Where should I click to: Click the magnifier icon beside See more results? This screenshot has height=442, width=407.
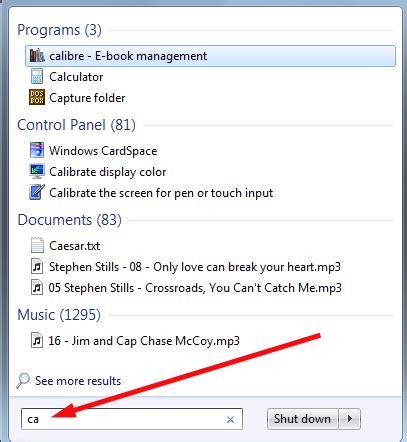23,381
